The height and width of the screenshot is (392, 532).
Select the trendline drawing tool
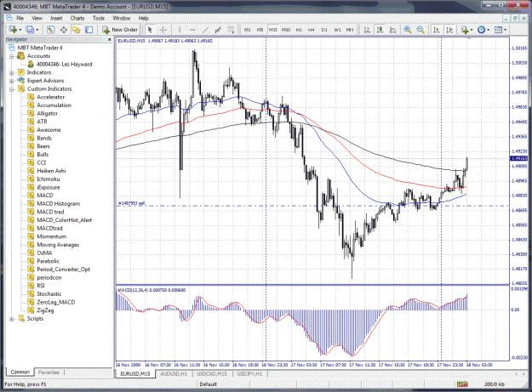coord(205,30)
